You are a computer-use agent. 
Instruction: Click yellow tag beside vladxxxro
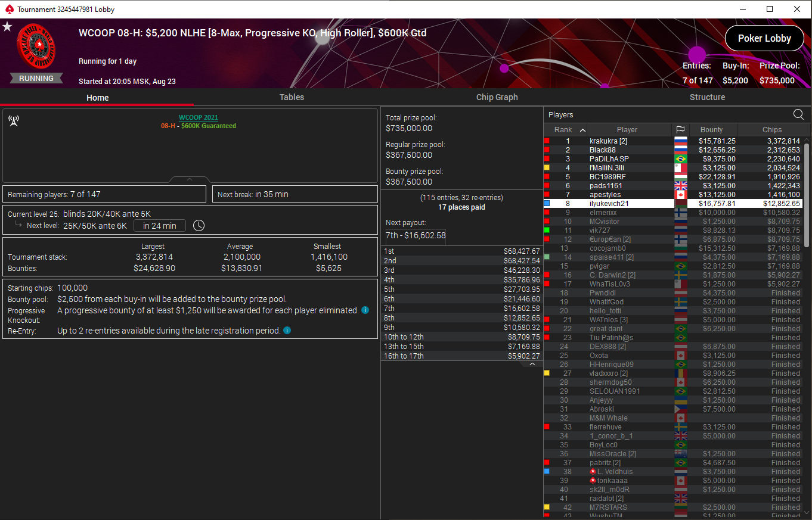click(x=547, y=373)
